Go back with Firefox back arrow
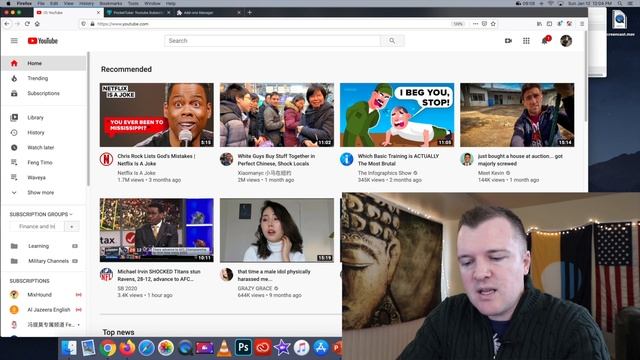This screenshot has height=360, width=640. point(7,24)
